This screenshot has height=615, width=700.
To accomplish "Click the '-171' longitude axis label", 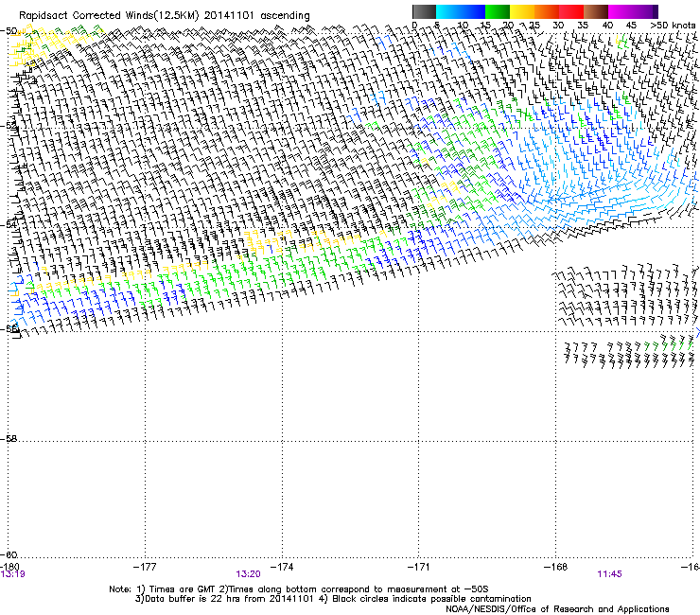I will tap(418, 567).
